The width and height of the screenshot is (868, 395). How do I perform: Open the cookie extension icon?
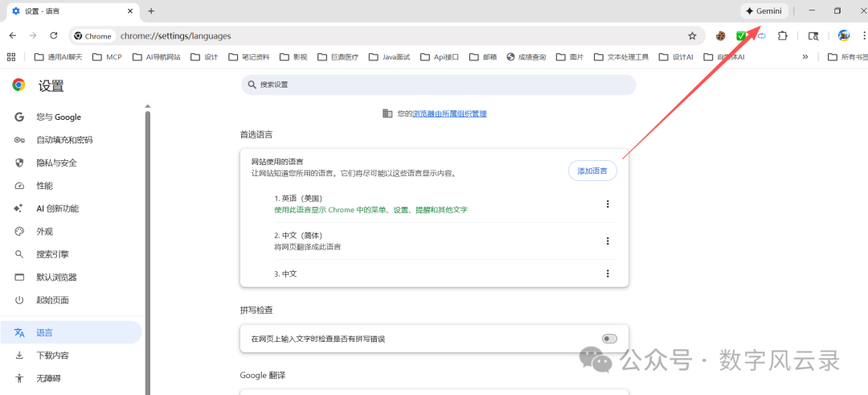coord(720,36)
